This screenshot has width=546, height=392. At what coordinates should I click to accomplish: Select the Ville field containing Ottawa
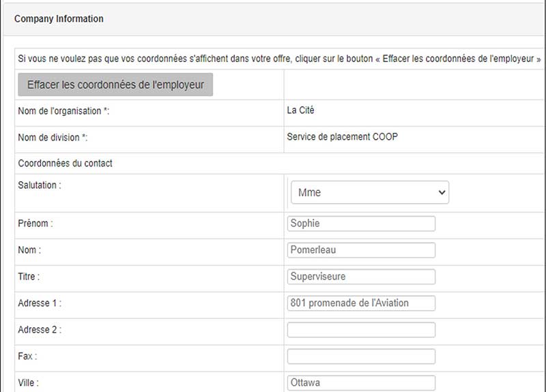[361, 383]
